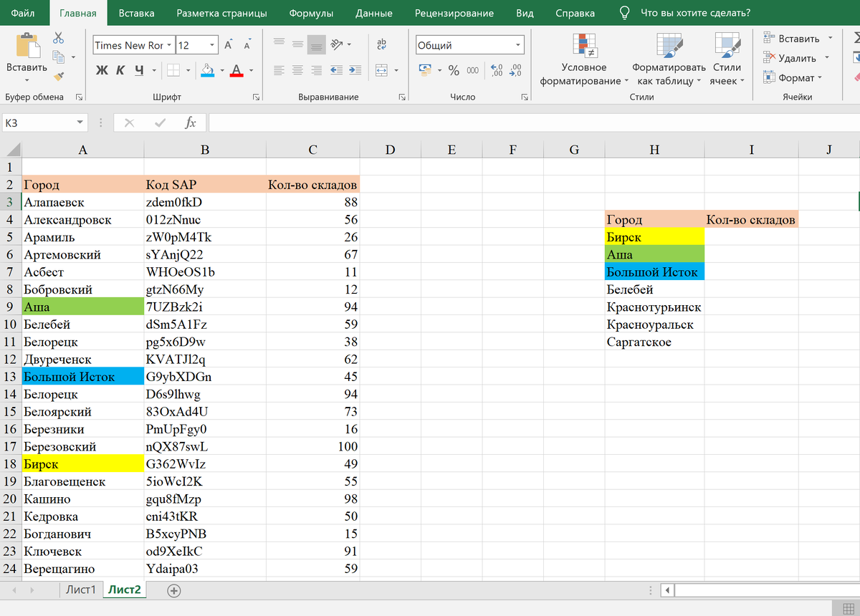Click Что вы хотите сделать search
The height and width of the screenshot is (616, 860).
click(x=694, y=13)
